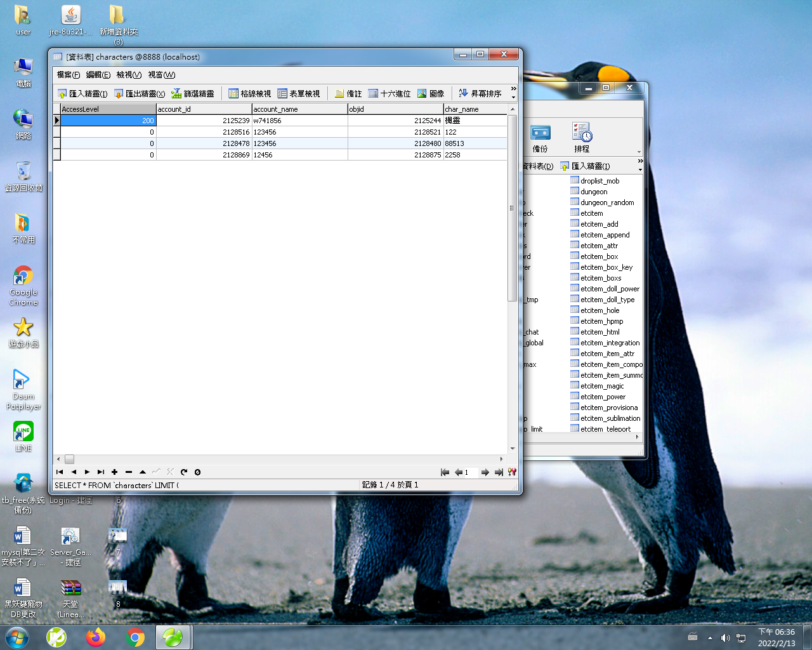Viewport: 812px width, 650px height.
Task: Select the etcitem_box_key table in list
Action: click(601, 267)
